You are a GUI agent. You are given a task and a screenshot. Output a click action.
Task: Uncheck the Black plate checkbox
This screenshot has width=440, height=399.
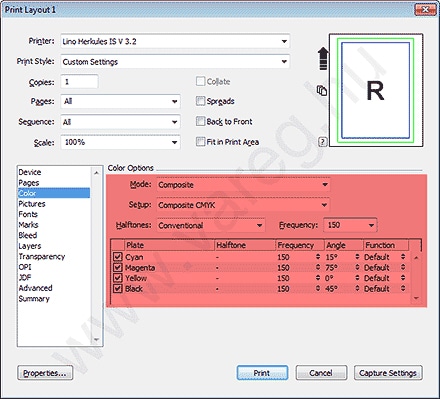coord(118,288)
